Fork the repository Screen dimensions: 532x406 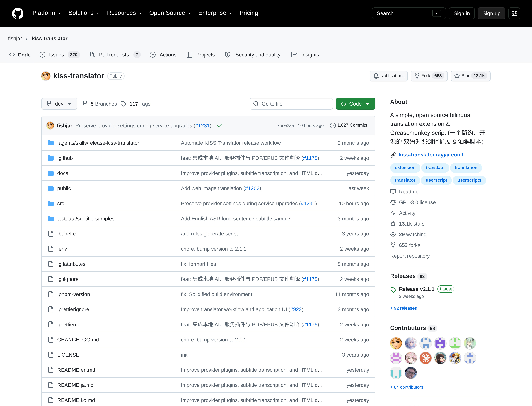click(429, 76)
